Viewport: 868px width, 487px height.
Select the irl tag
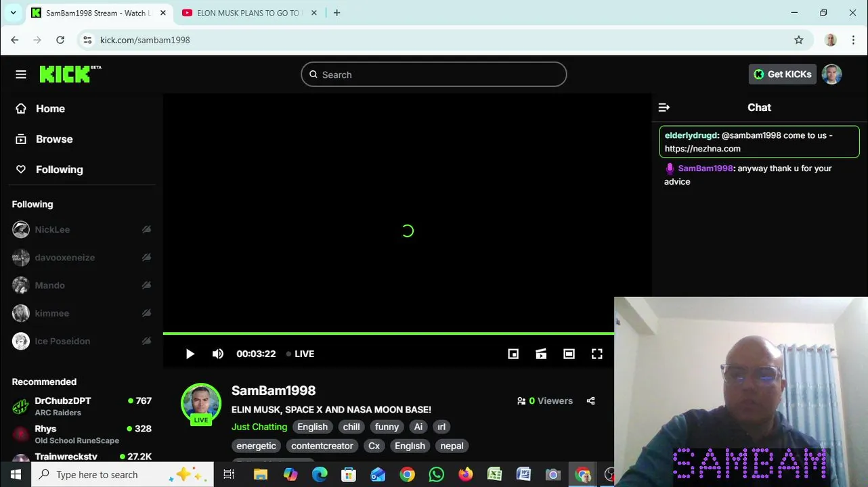(441, 427)
